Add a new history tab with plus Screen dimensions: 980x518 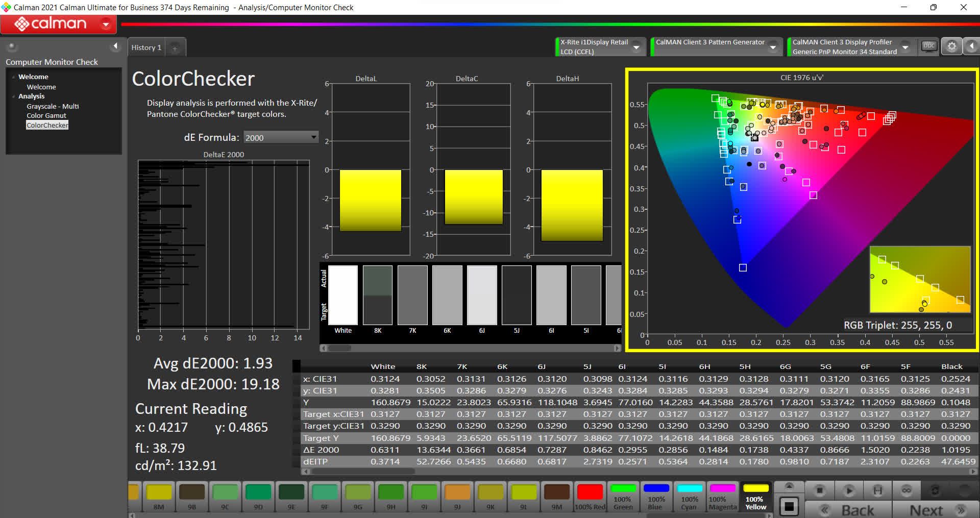(x=175, y=48)
